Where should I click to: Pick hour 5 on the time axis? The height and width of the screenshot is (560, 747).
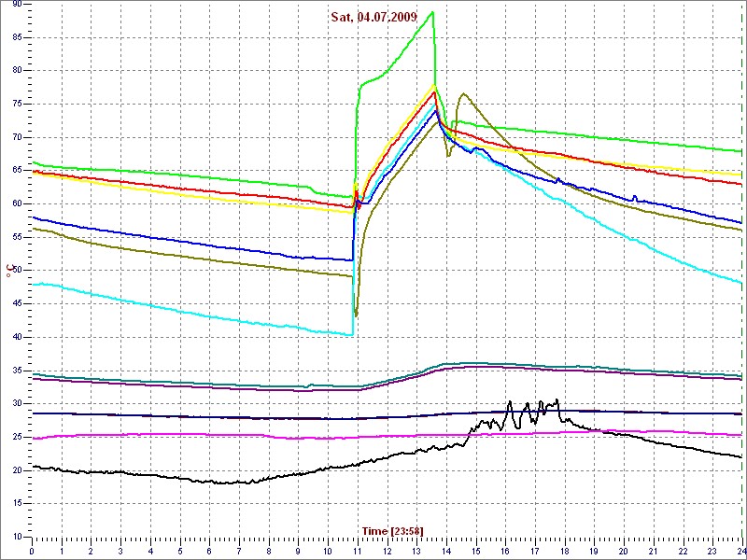[x=180, y=552]
